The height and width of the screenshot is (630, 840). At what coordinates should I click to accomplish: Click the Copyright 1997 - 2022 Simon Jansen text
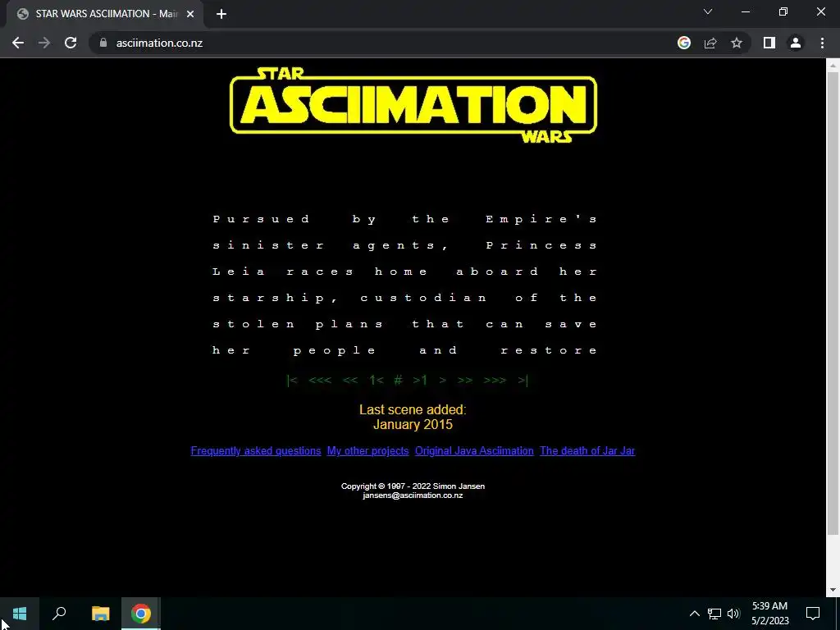click(413, 486)
